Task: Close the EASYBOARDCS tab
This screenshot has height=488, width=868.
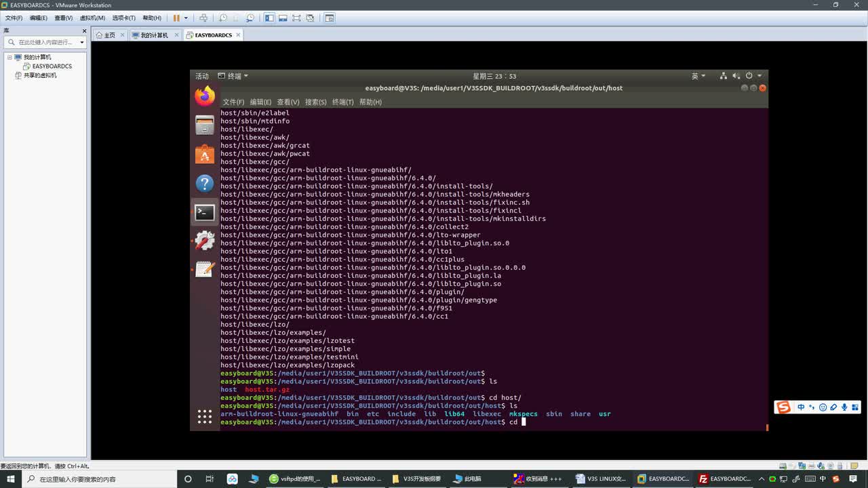Action: point(238,35)
